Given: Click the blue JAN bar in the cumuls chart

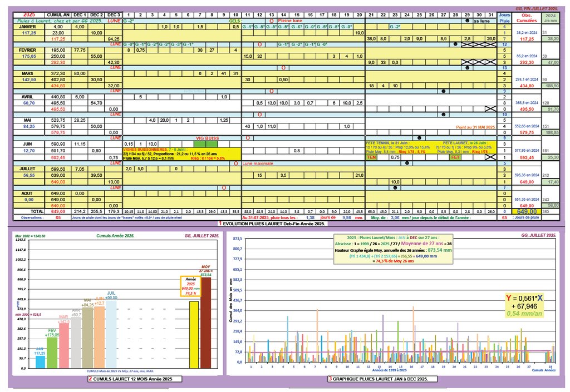Looking at the screenshot, I should [x=40, y=362].
